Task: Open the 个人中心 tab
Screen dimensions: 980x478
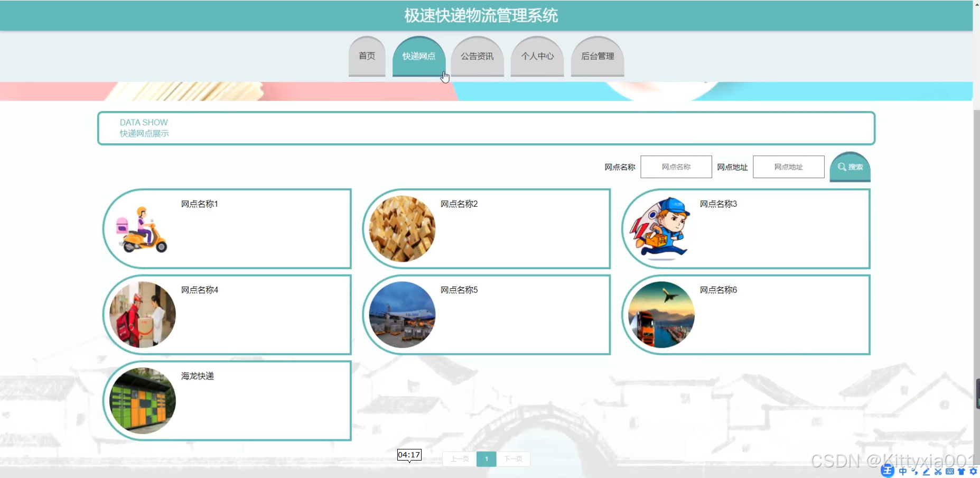Action: [x=537, y=56]
